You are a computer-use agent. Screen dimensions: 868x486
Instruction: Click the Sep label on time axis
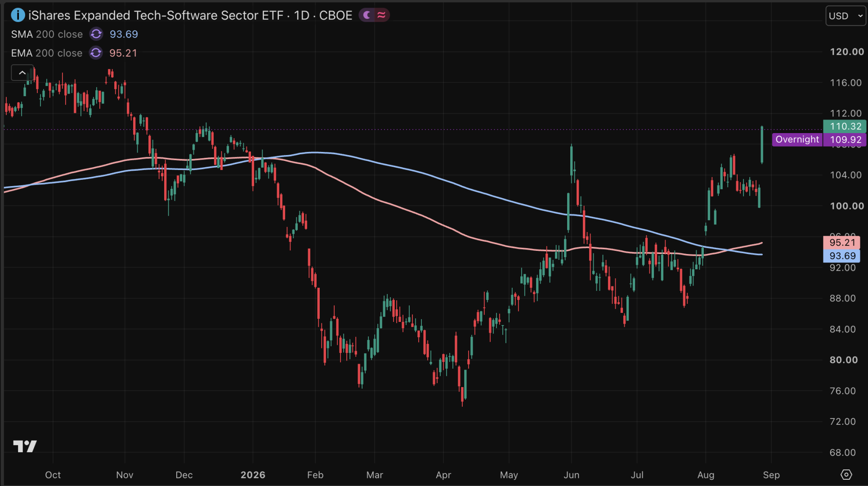tap(771, 475)
